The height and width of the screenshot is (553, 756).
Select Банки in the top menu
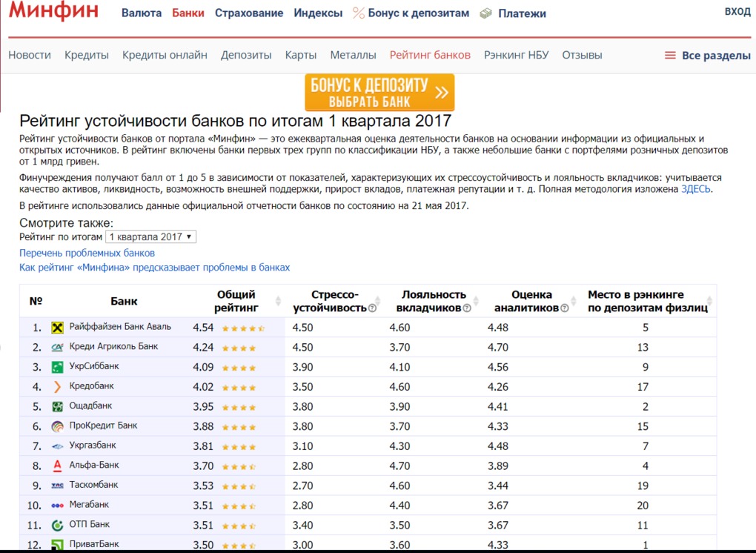[188, 13]
